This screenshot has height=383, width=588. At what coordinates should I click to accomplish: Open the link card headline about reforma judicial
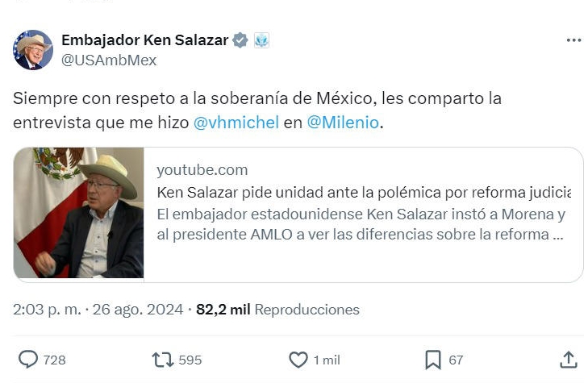pyautogui.click(x=364, y=193)
